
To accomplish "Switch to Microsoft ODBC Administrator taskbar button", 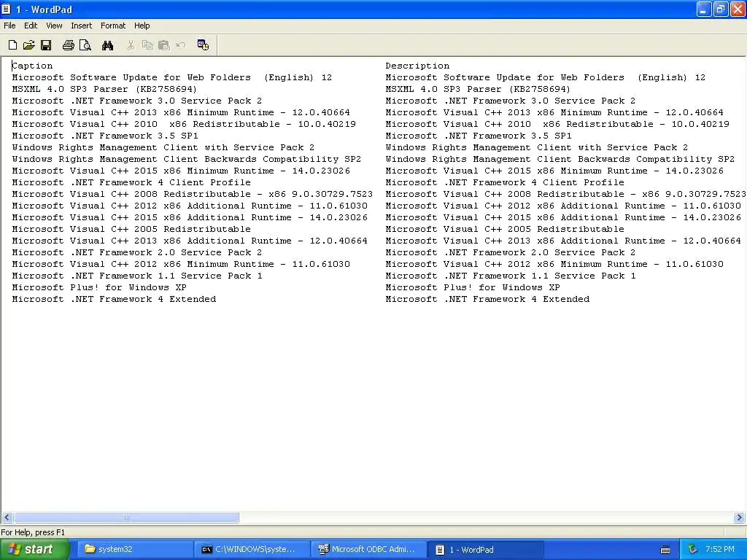I will click(368, 550).
